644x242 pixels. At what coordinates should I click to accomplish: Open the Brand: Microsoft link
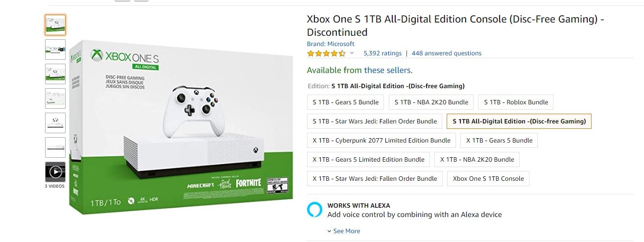[x=331, y=44]
